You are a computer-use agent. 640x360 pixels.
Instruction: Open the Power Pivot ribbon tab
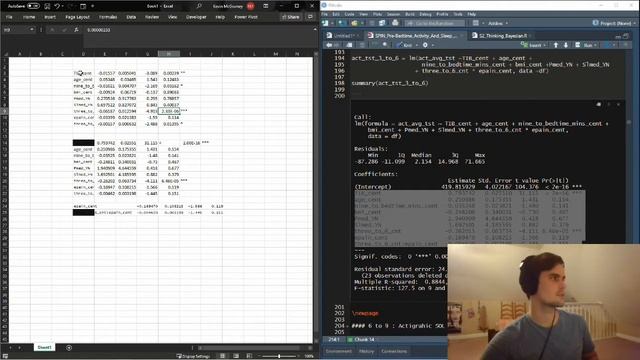pos(246,17)
